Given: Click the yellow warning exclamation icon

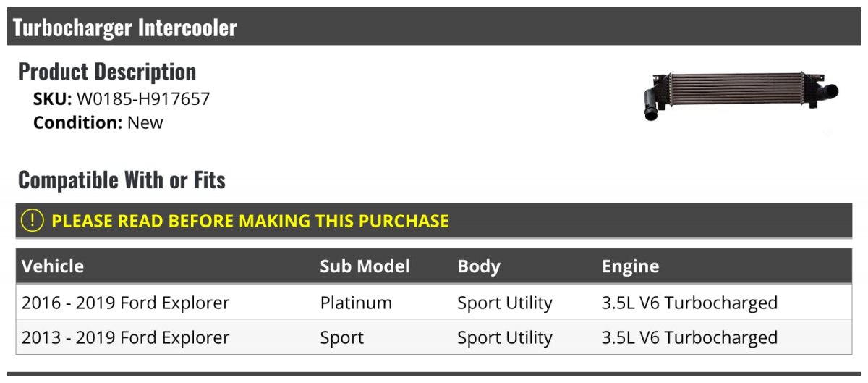Looking at the screenshot, I should pos(33,221).
